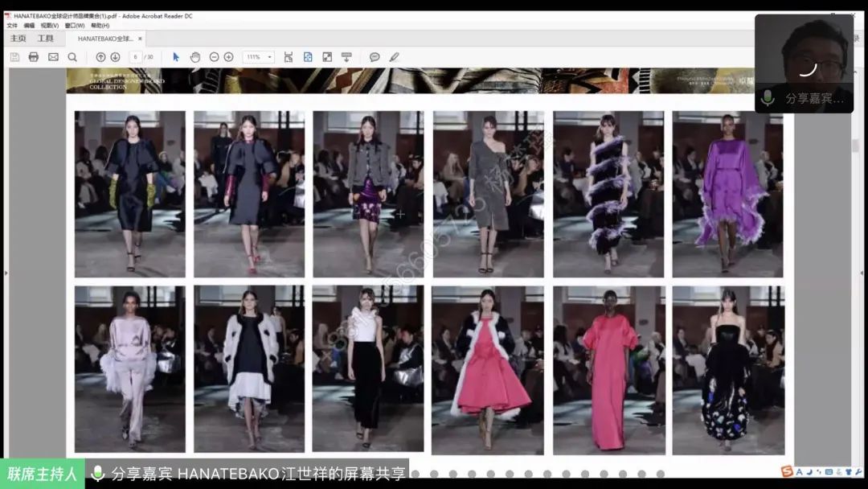This screenshot has height=489, width=868.
Task: Click the purple feathered dress photo
Action: click(x=727, y=194)
